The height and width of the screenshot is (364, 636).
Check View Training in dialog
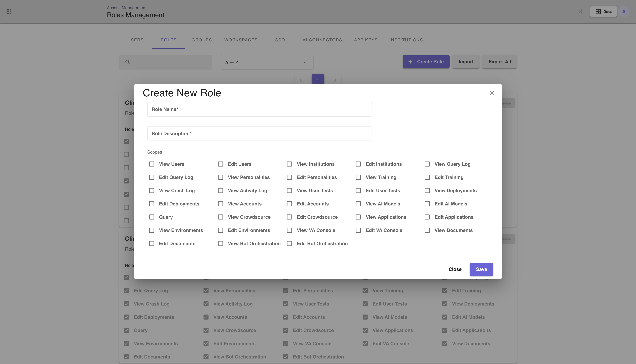[x=358, y=177]
